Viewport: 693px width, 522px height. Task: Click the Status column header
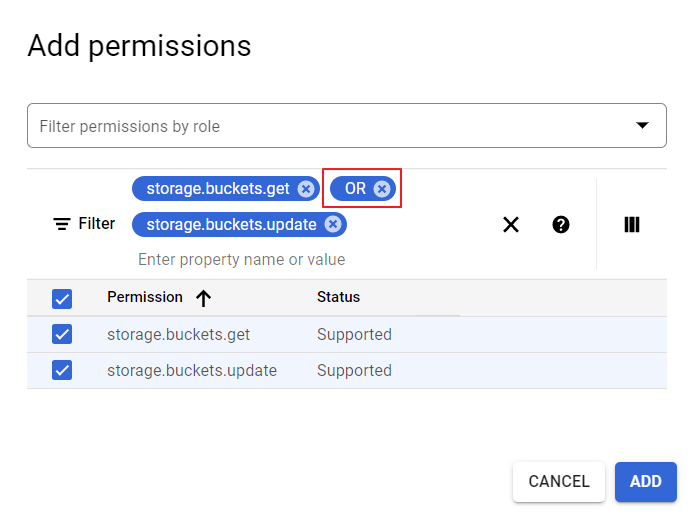tap(338, 297)
